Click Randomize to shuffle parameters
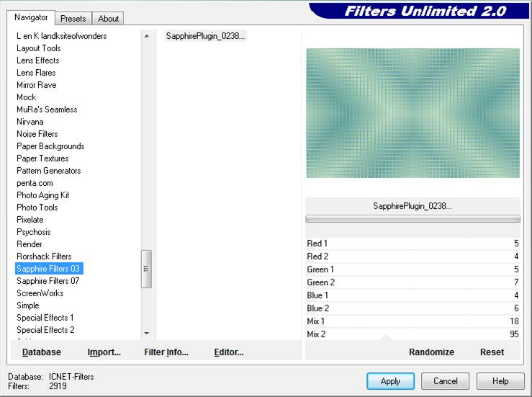 pos(431,352)
